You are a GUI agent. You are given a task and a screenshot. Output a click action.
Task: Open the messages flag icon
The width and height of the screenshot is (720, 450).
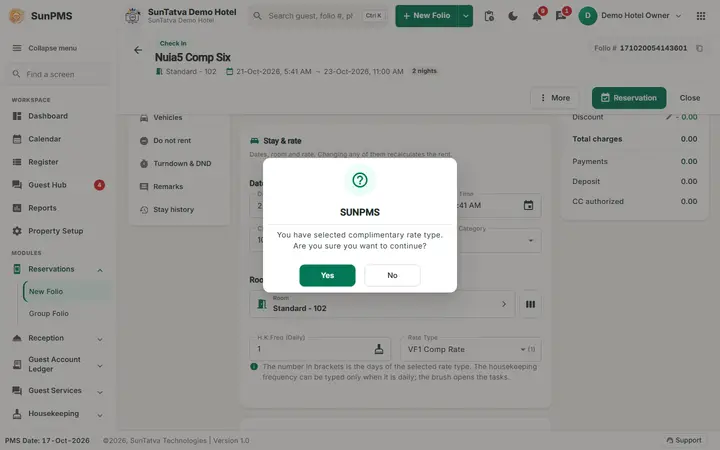point(560,17)
